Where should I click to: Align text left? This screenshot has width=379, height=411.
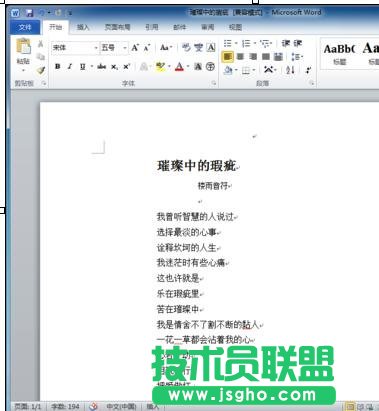click(227, 57)
